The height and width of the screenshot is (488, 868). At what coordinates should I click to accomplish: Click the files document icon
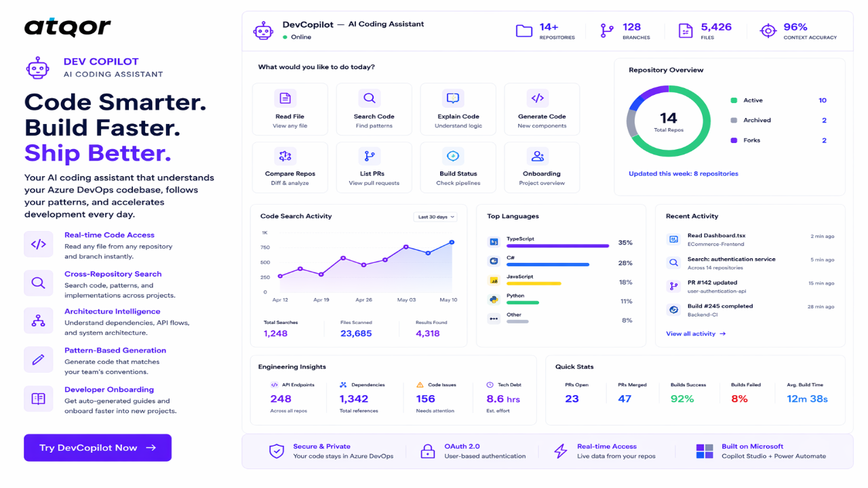click(x=686, y=30)
